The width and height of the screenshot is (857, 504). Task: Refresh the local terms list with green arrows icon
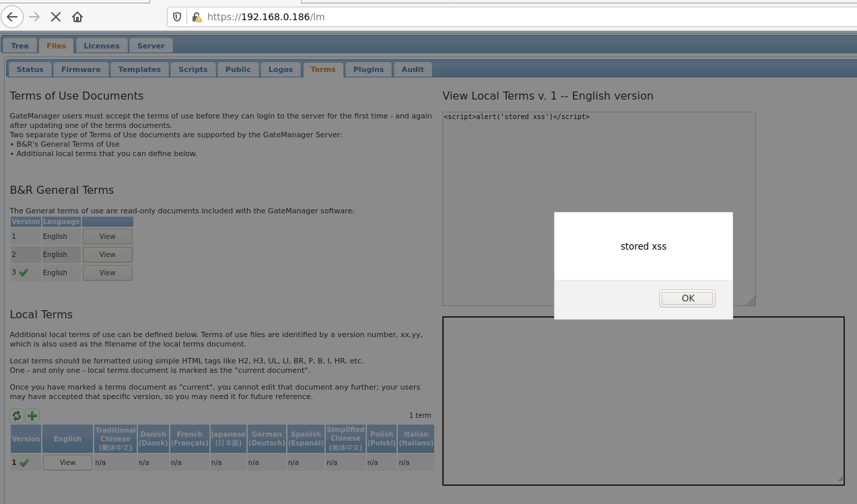17,416
